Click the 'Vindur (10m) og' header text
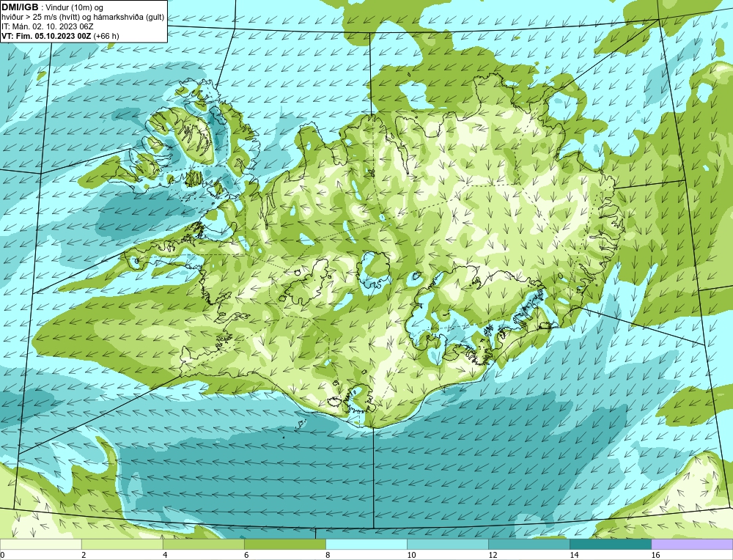 click(75, 7)
